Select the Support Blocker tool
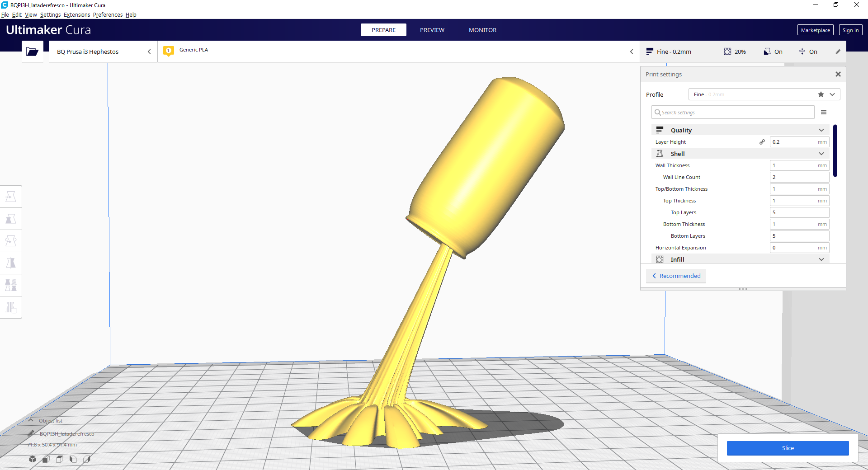 tap(11, 307)
